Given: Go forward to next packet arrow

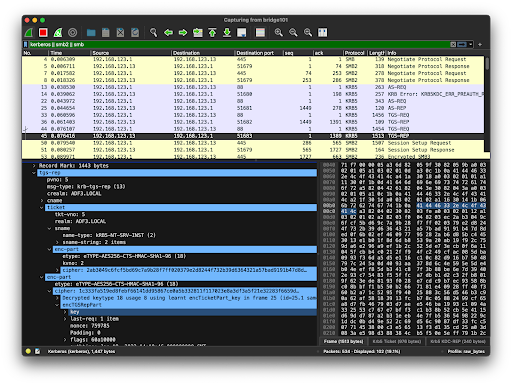Looking at the screenshot, I should 183,32.
